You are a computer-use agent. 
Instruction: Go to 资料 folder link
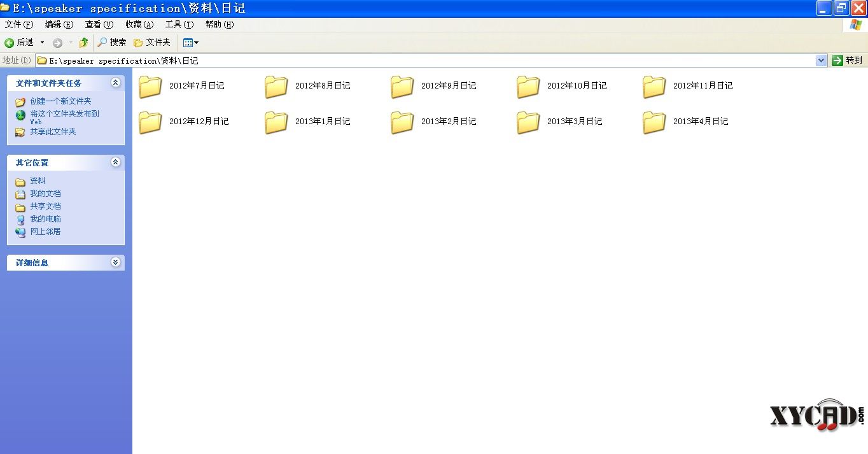[x=38, y=181]
